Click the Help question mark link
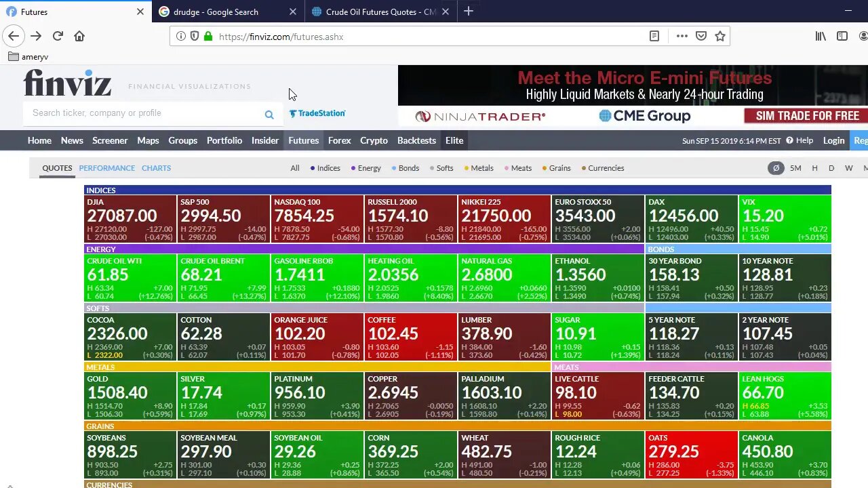This screenshot has width=868, height=488. [x=800, y=140]
